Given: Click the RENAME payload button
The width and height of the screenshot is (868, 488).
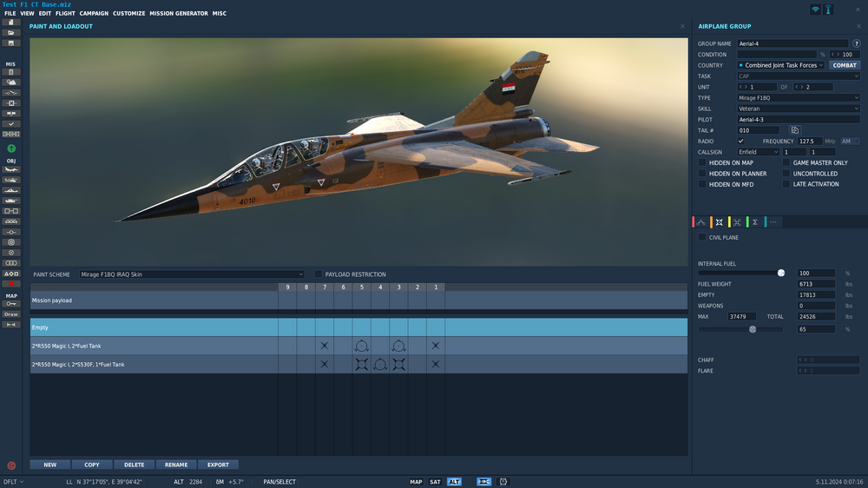Looking at the screenshot, I should click(x=176, y=465).
